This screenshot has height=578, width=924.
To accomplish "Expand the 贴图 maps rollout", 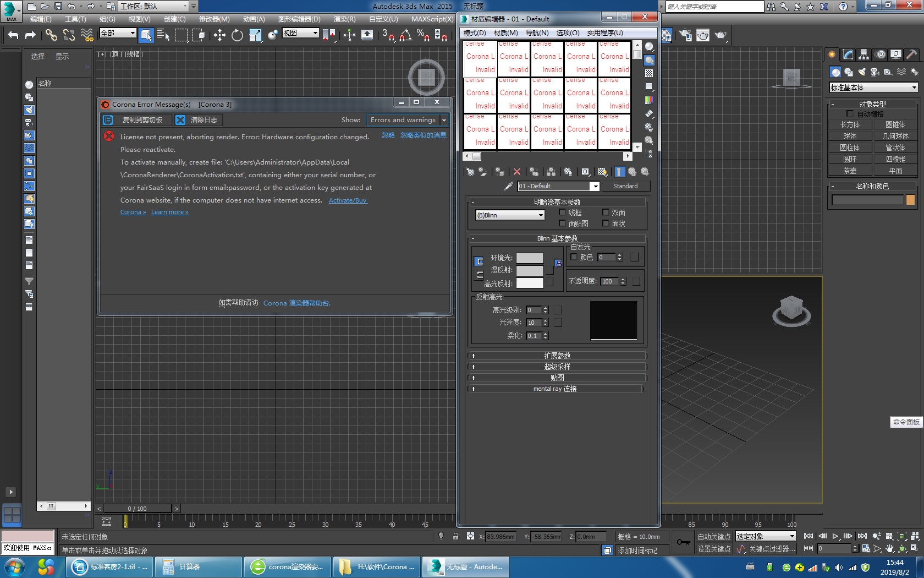I will (x=557, y=378).
